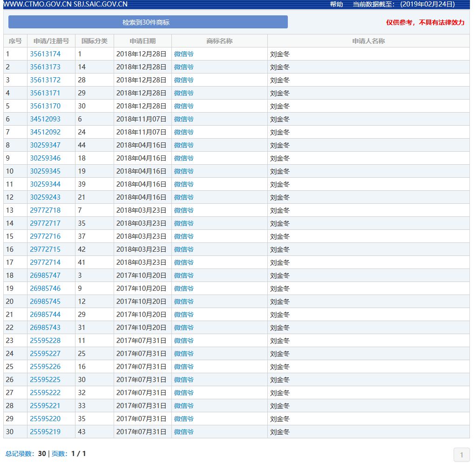Open registration number 35613174
This screenshot has height=463, width=476.
45,54
